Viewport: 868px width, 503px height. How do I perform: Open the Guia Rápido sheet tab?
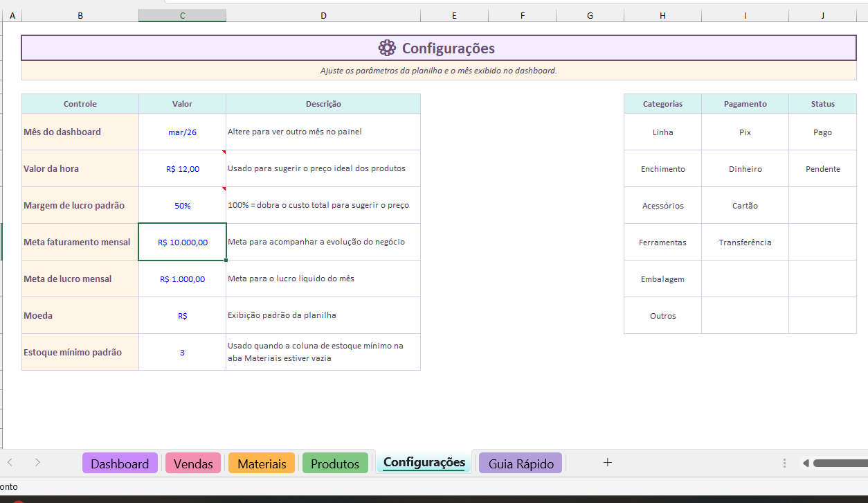pos(521,464)
